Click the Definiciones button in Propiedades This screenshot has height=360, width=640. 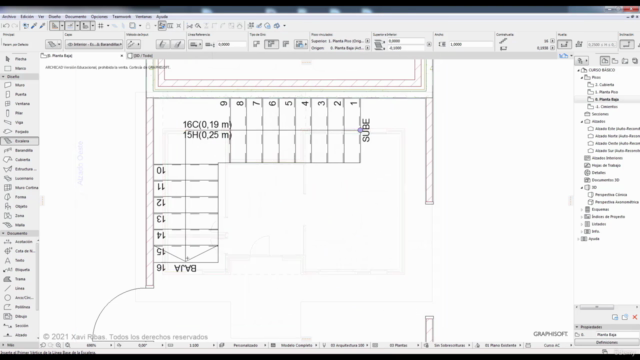point(607,342)
